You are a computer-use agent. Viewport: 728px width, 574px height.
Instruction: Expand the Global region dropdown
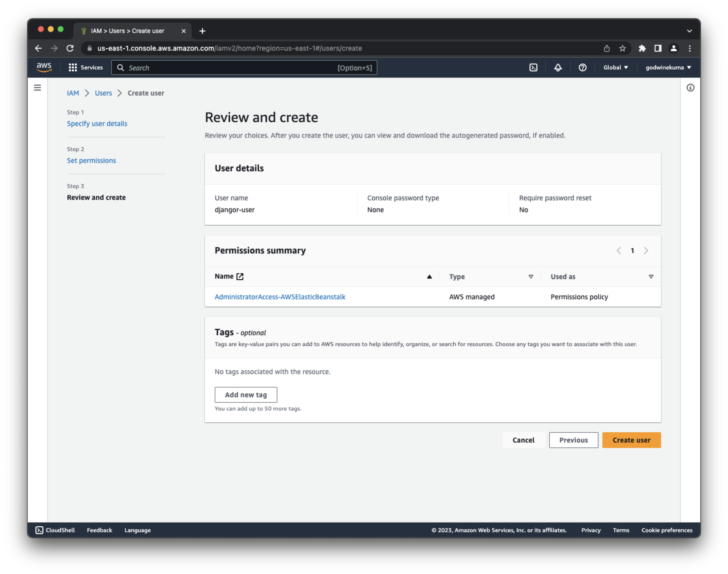[615, 67]
